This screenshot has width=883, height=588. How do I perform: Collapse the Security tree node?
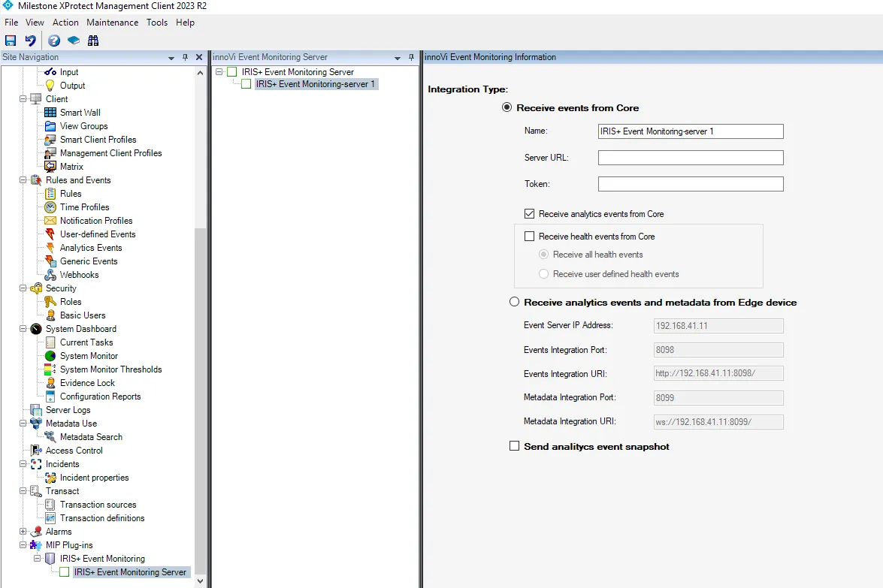pyautogui.click(x=23, y=288)
